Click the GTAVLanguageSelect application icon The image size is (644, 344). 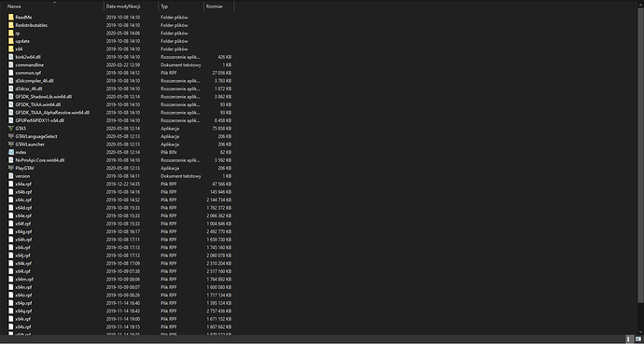point(11,136)
